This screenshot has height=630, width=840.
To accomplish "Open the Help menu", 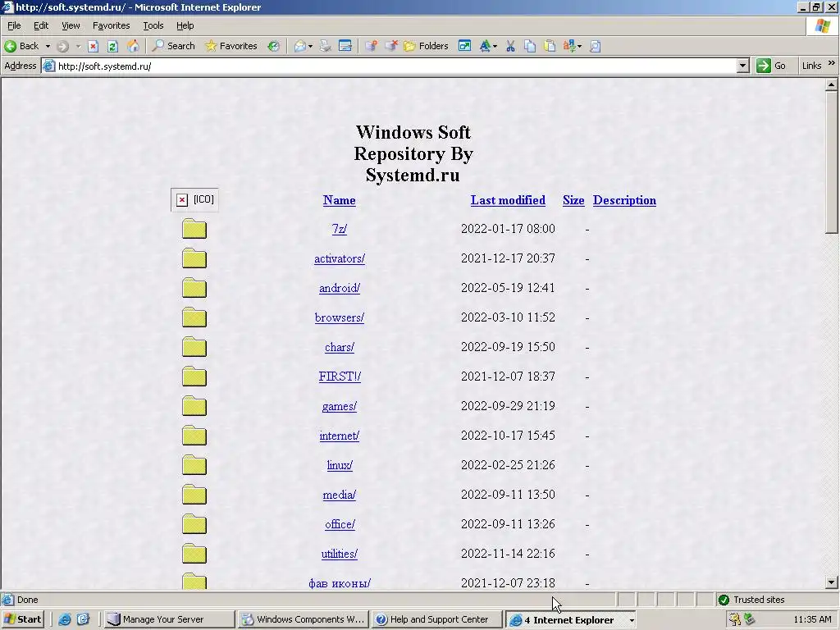I will [x=185, y=25].
